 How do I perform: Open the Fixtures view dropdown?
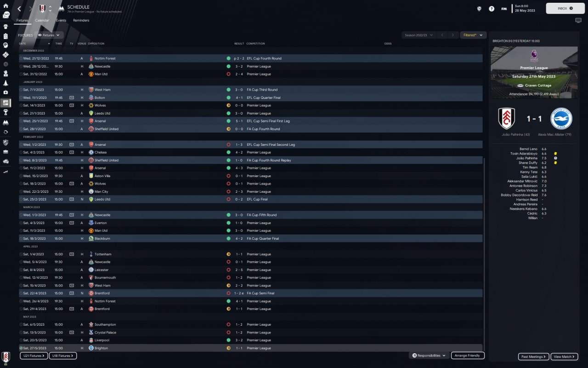tap(50, 35)
